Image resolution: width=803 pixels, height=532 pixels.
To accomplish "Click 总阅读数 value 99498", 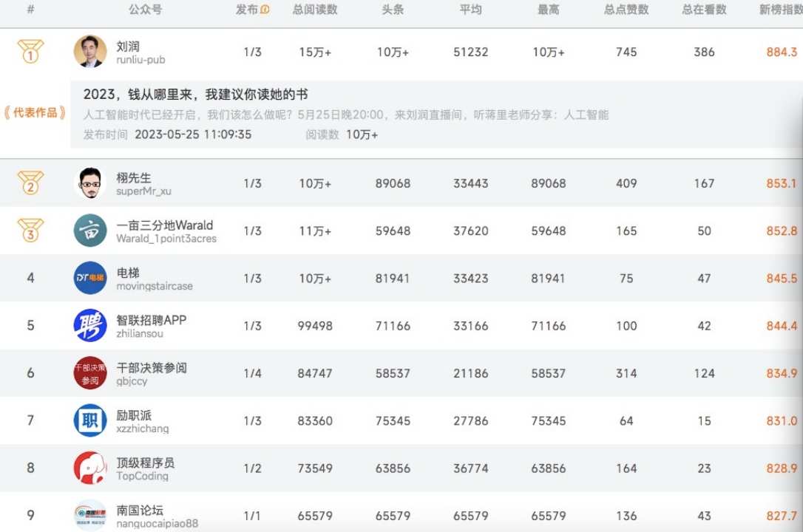I will pos(315,326).
